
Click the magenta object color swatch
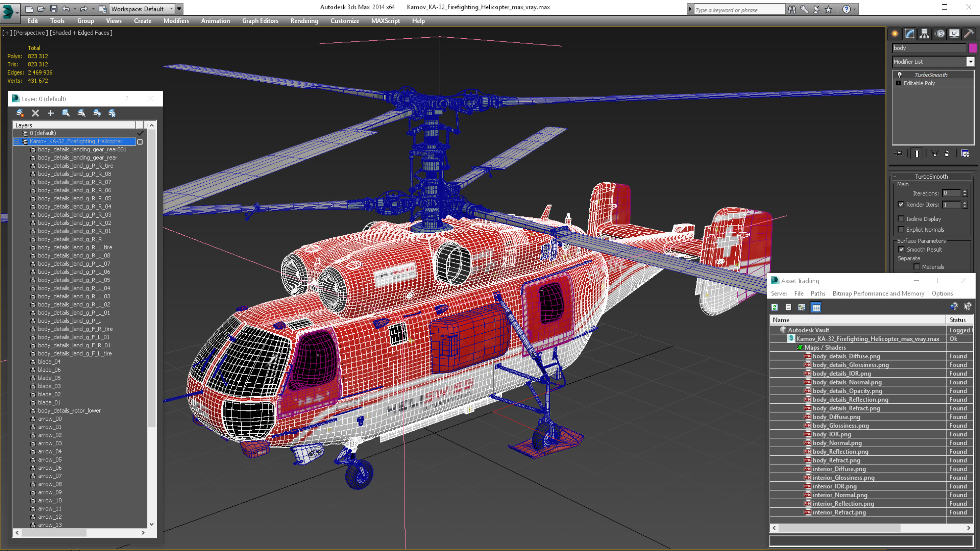(973, 48)
